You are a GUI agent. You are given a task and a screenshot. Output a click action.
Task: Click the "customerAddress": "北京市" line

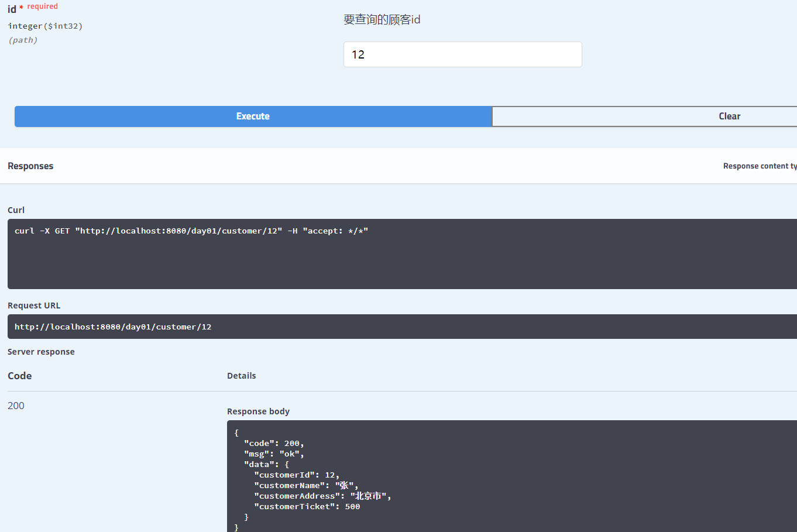[322, 496]
